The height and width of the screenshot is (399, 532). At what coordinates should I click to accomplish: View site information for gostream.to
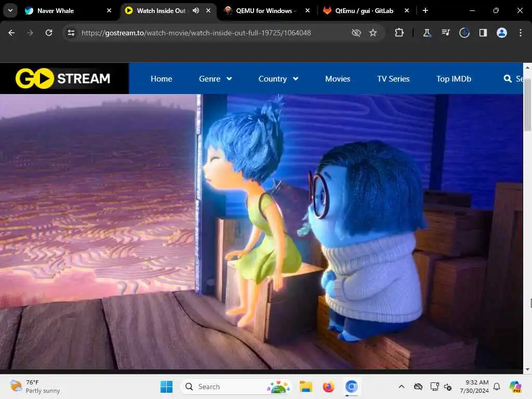pyautogui.click(x=71, y=33)
